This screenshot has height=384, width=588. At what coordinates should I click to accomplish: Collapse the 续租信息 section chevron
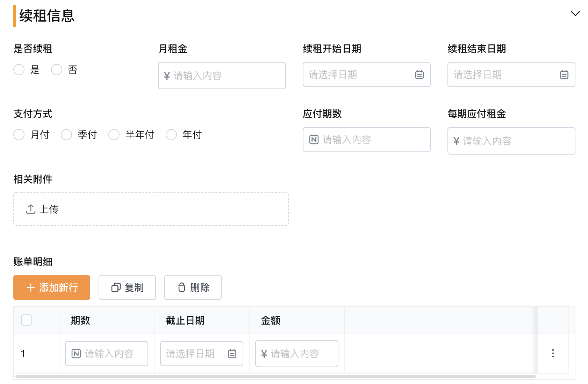pyautogui.click(x=575, y=14)
